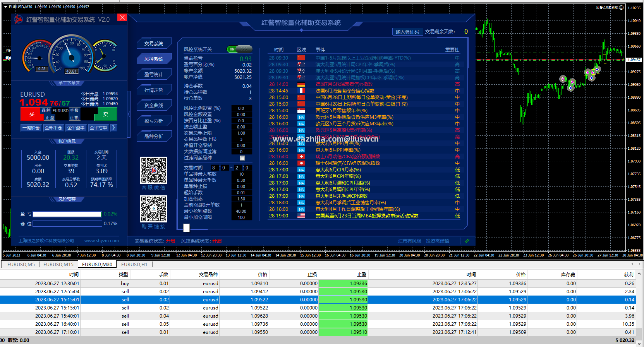Viewport: 644px width, 347px height.
Task: Open the 盈亏分析 tab
Action: point(154,121)
